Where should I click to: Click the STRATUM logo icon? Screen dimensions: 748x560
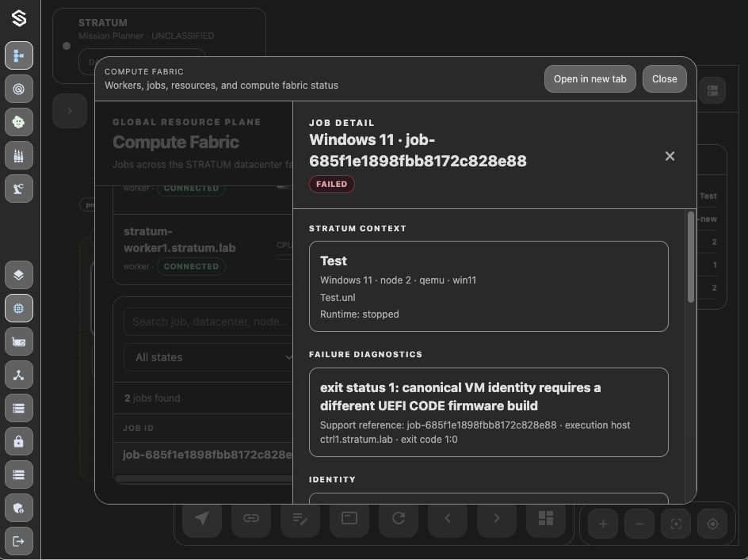coord(18,18)
